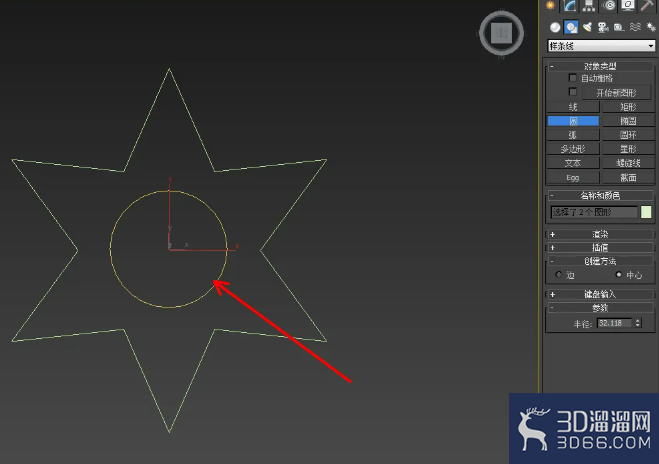
Task: Open the light green object color swatch
Action: click(646, 212)
